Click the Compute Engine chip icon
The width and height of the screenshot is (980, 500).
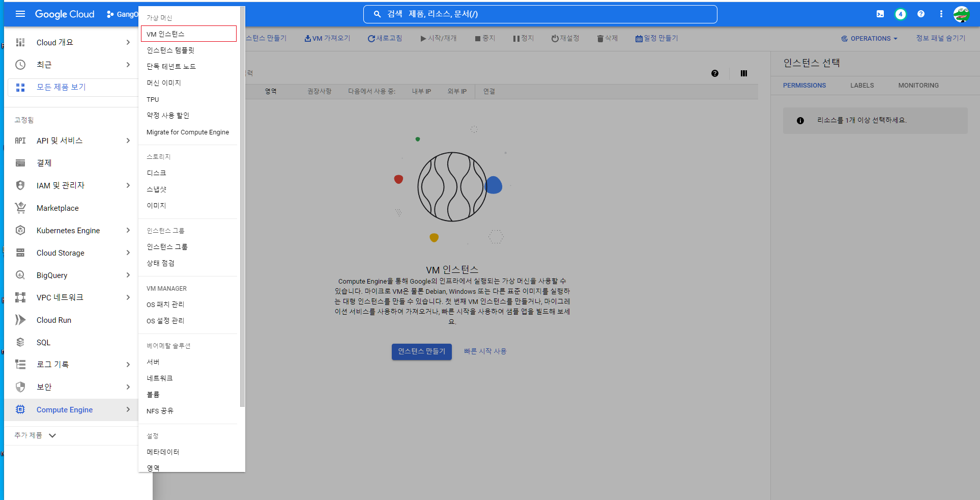tap(20, 409)
